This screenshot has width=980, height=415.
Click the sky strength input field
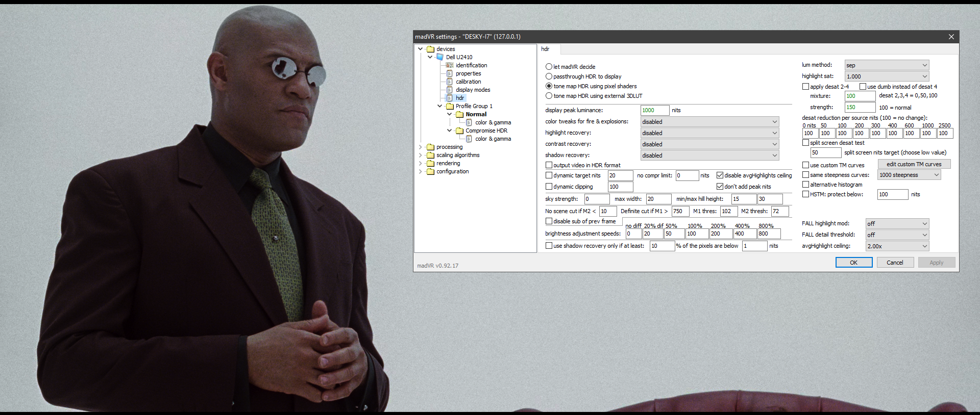coord(597,199)
